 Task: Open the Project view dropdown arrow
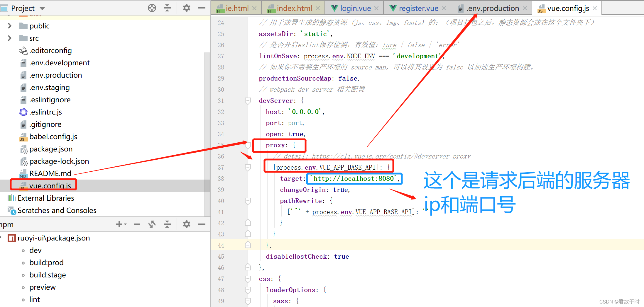pyautogui.click(x=42, y=8)
